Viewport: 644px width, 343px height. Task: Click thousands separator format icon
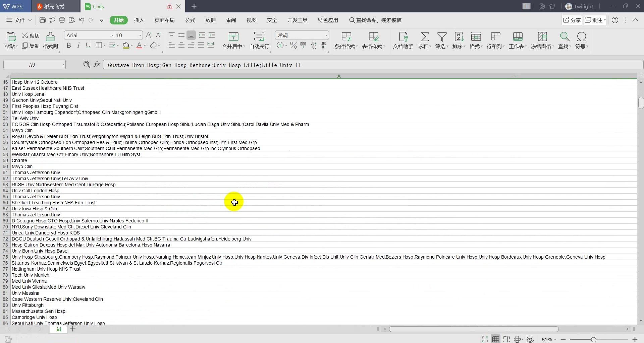(x=303, y=45)
